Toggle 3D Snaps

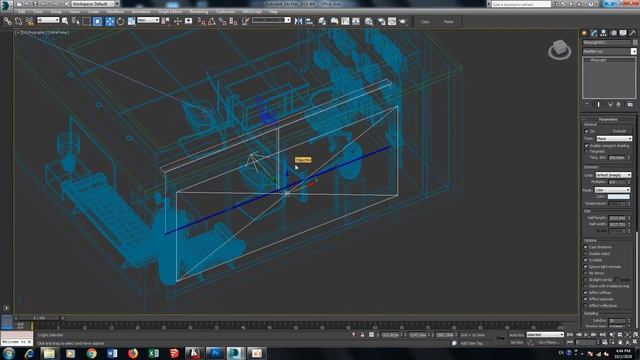[202, 21]
